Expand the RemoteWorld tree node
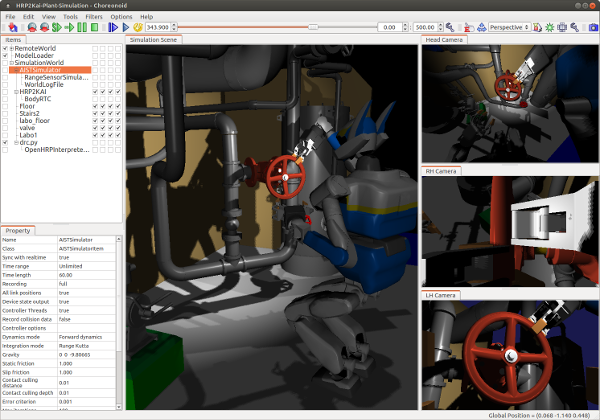 (x=12, y=48)
